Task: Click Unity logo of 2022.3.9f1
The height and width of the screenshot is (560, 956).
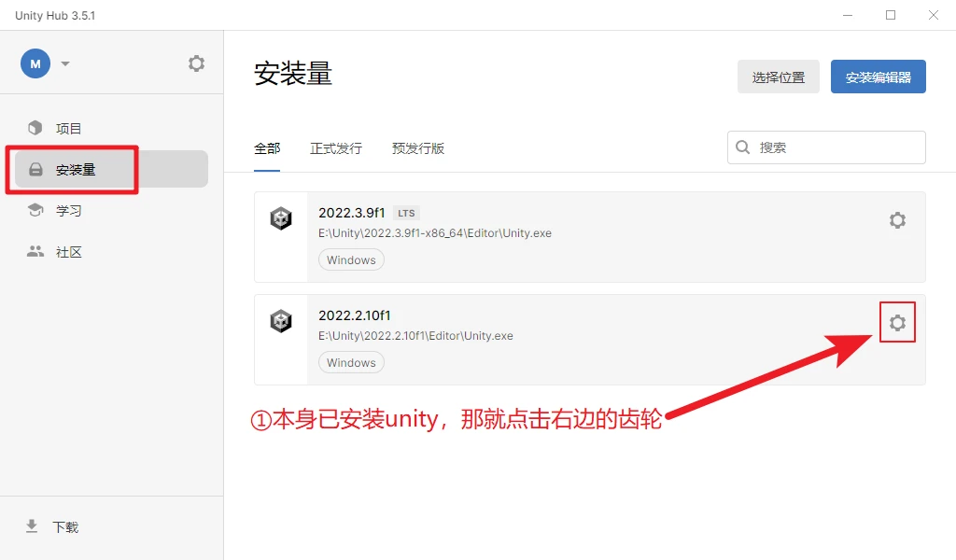Action: [x=281, y=218]
